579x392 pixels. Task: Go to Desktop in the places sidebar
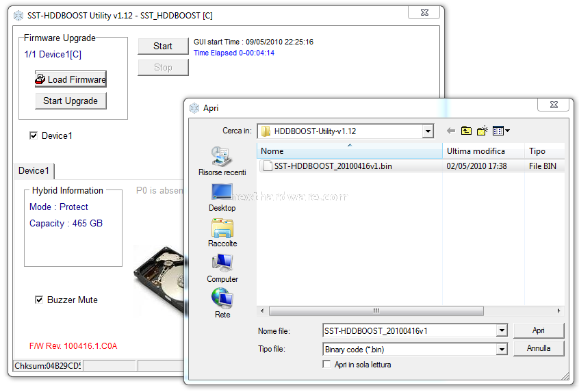point(222,198)
